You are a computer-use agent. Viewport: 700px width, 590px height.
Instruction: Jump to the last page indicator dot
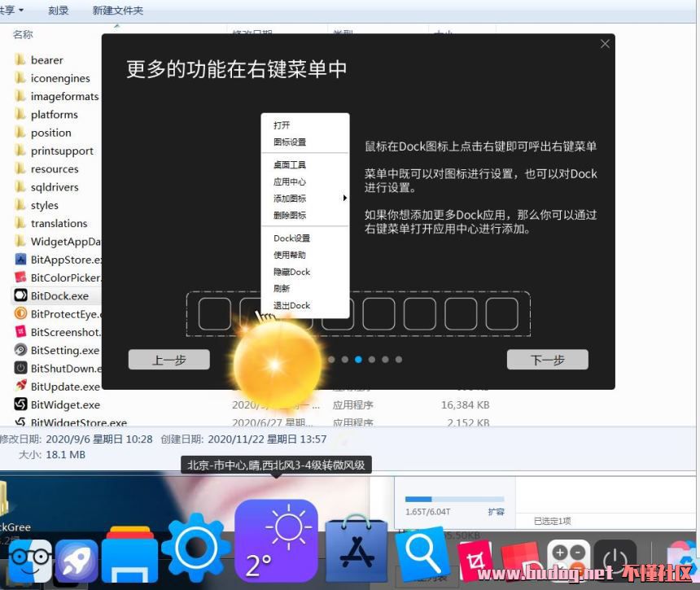point(398,359)
